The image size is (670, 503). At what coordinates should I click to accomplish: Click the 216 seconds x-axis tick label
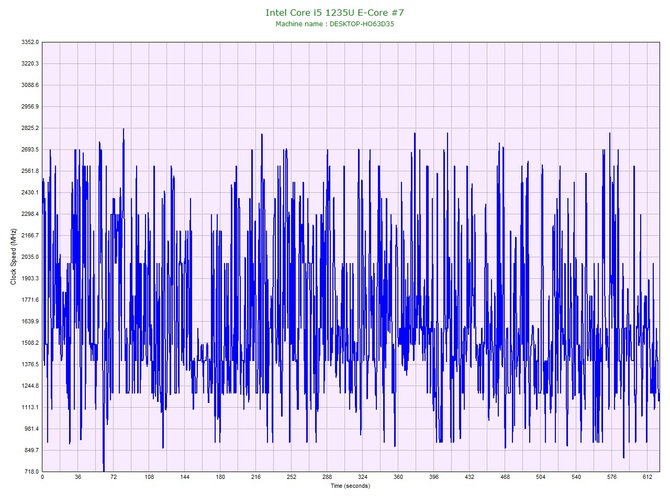[x=256, y=477]
